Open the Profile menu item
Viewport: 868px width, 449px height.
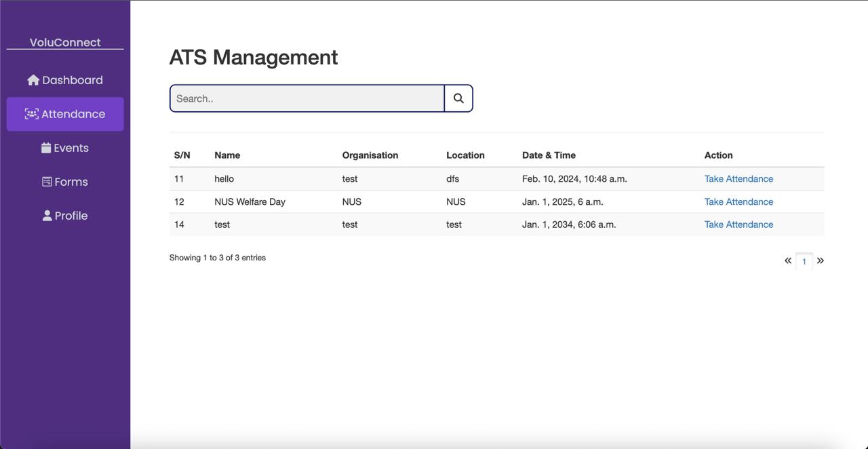[65, 216]
